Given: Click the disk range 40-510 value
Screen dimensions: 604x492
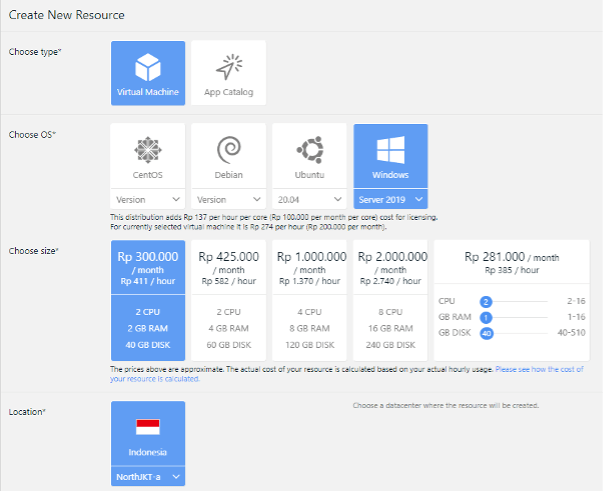Looking at the screenshot, I should pyautogui.click(x=571, y=332).
